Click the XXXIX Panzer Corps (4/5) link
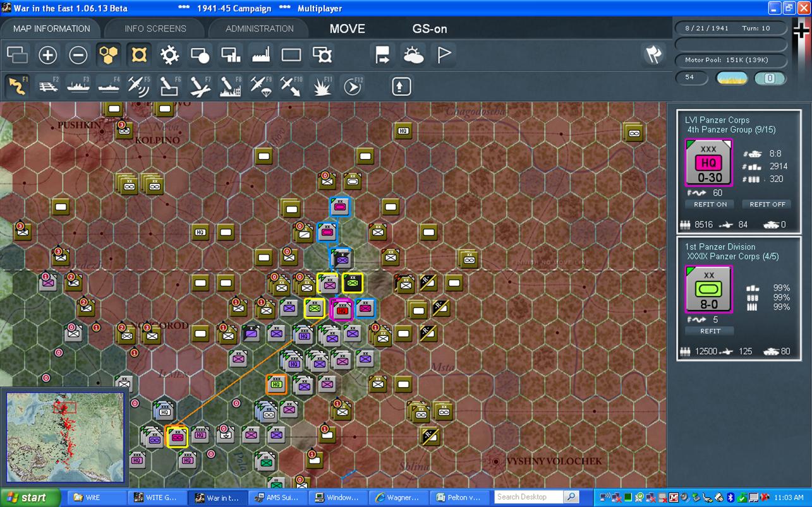The width and height of the screenshot is (812, 507). click(733, 256)
